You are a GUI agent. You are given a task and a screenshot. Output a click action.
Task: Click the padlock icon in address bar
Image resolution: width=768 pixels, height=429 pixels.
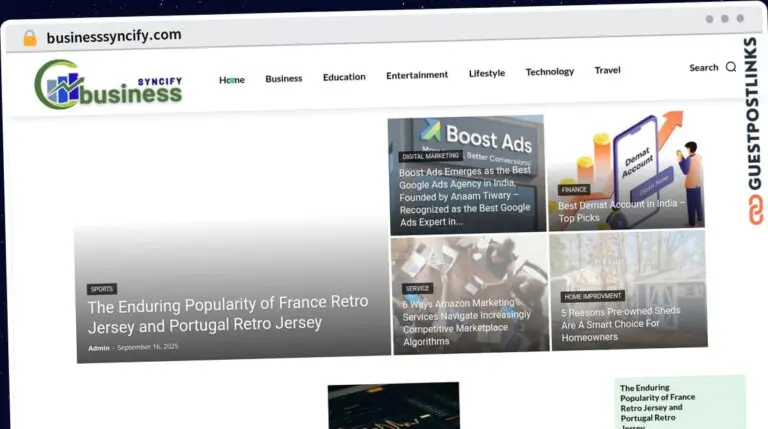coord(30,38)
